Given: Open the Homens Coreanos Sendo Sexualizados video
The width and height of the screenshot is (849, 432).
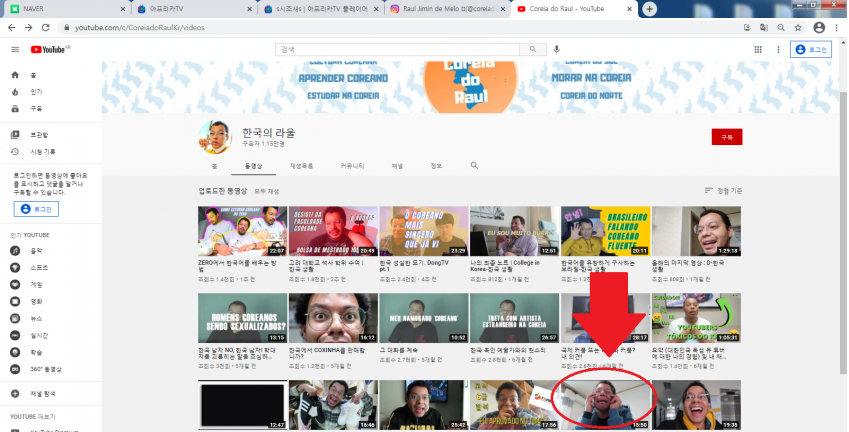Looking at the screenshot, I should [242, 318].
